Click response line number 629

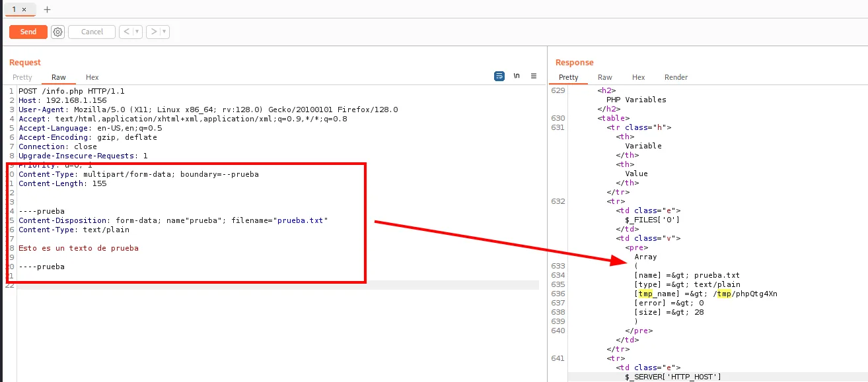tap(558, 90)
